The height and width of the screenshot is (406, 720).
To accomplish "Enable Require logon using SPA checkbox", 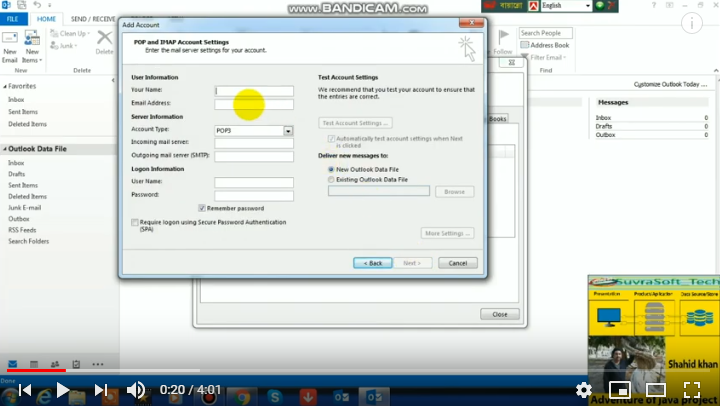I will tap(135, 223).
